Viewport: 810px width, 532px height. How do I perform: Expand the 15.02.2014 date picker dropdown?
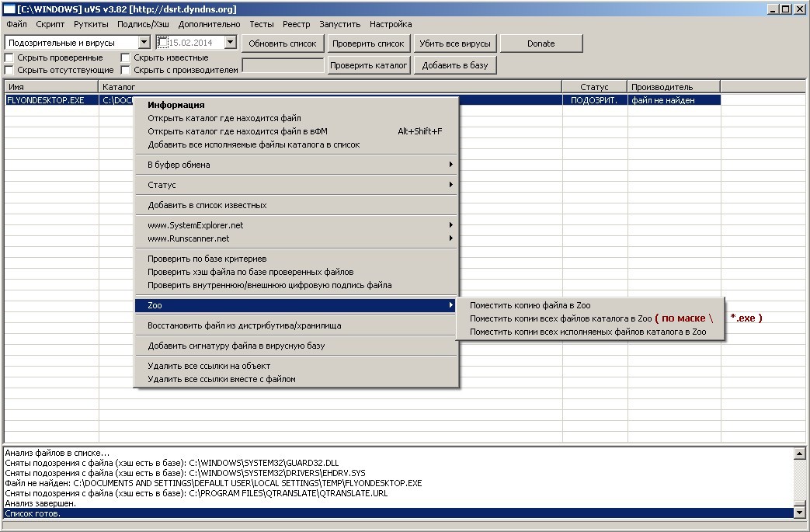(x=230, y=43)
